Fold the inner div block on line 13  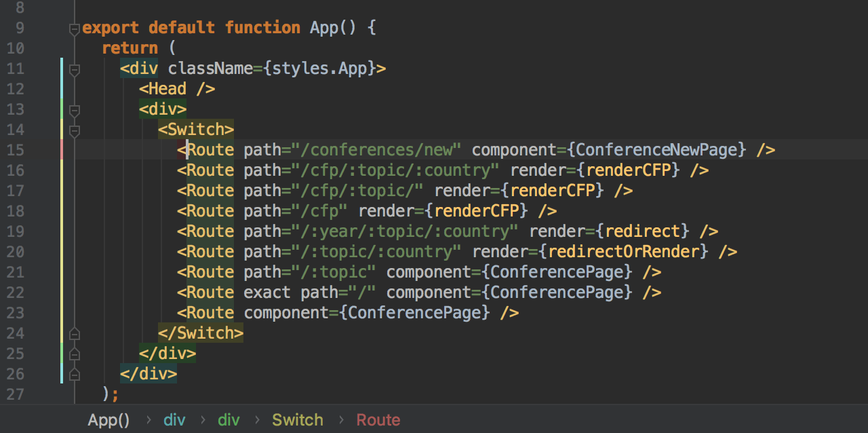(x=74, y=110)
